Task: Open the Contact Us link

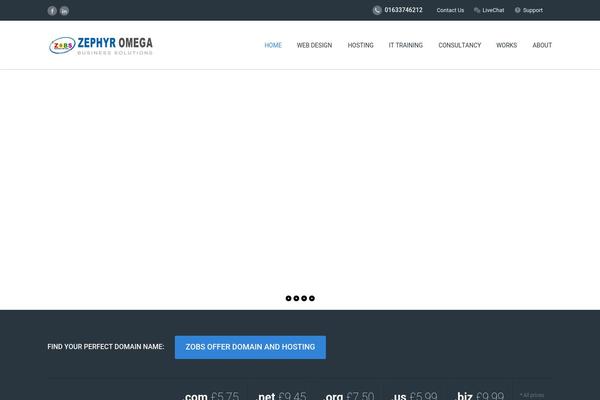Action: 450,10
